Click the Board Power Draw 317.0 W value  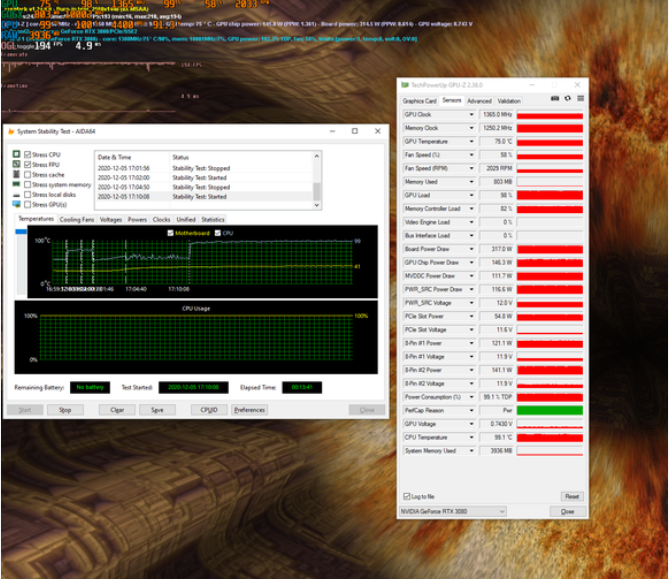click(x=496, y=249)
